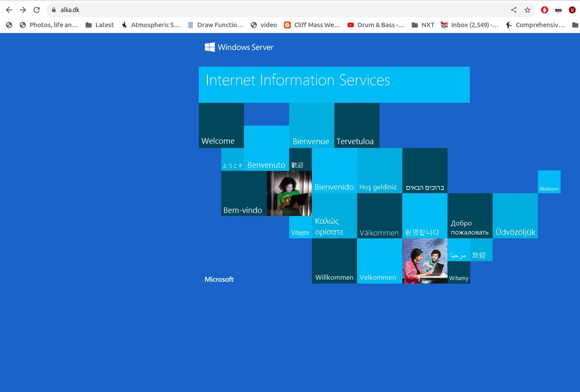
Task: Click the Witamy tile
Action: coord(459,273)
